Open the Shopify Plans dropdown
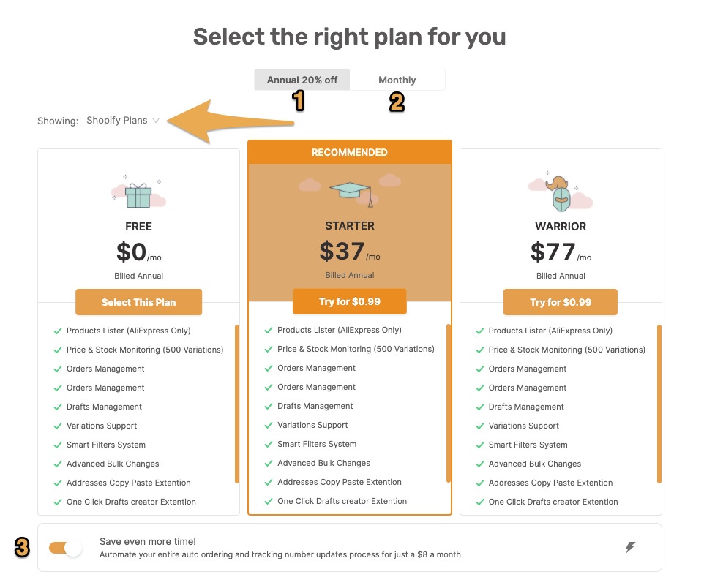This screenshot has width=704, height=588. click(x=122, y=120)
